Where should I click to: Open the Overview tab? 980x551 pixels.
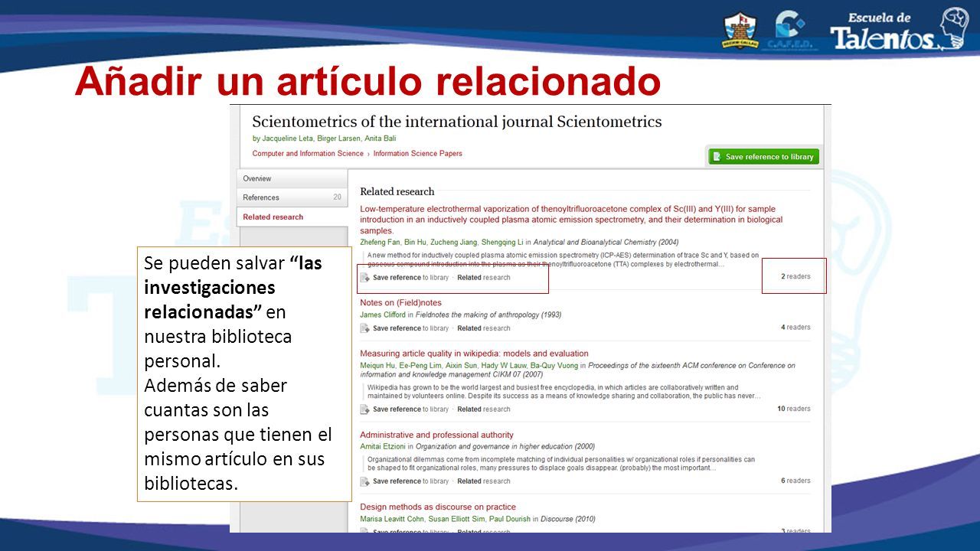pyautogui.click(x=292, y=178)
